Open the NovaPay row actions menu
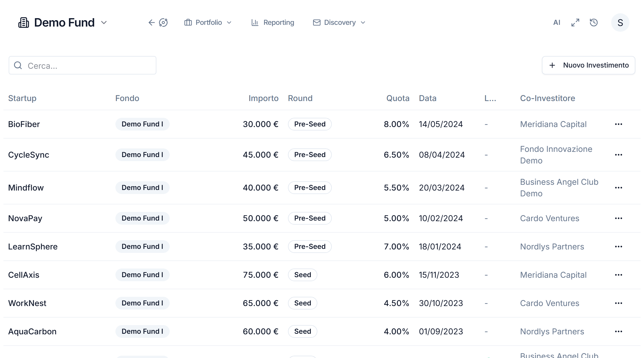 click(x=618, y=218)
